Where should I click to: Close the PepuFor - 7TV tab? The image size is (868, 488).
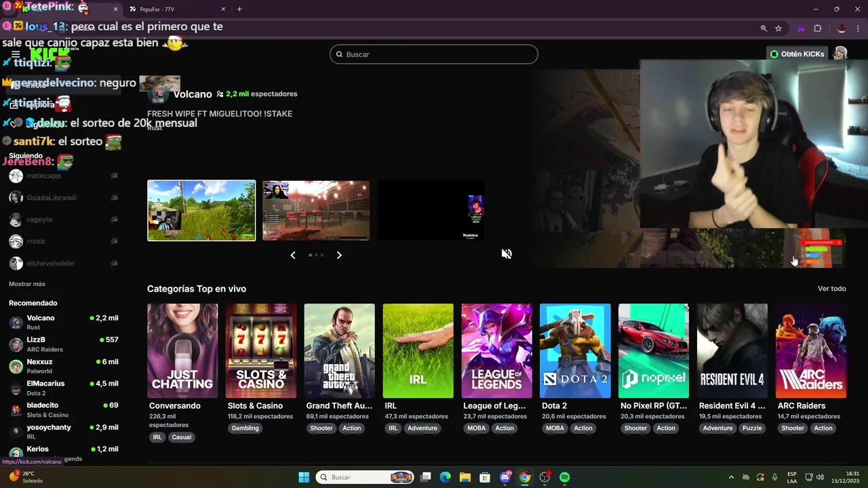[223, 9]
